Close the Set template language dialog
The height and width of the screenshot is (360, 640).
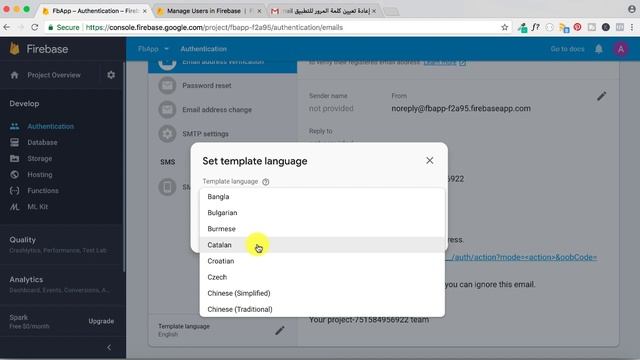pos(429,161)
